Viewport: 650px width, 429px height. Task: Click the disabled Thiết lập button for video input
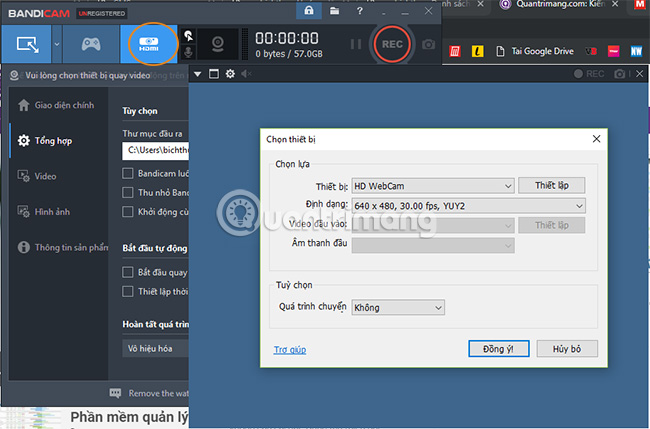(x=551, y=225)
